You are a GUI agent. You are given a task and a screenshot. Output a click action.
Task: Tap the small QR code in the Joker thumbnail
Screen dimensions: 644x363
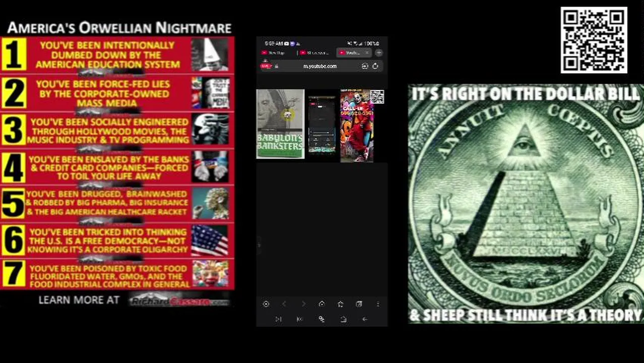click(377, 97)
